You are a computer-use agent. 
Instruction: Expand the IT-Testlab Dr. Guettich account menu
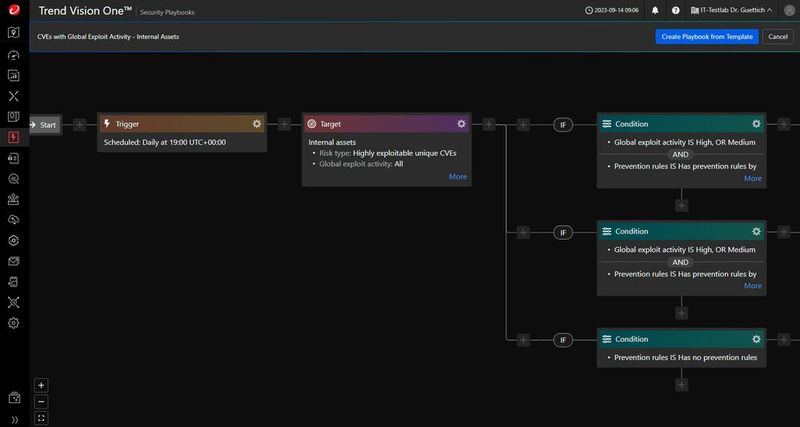tap(735, 10)
